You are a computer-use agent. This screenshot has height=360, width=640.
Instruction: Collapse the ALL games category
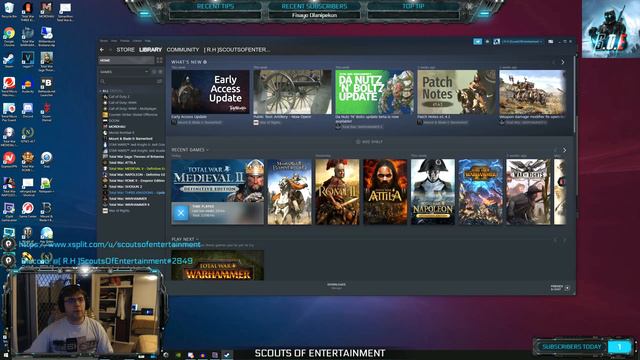tap(101, 91)
